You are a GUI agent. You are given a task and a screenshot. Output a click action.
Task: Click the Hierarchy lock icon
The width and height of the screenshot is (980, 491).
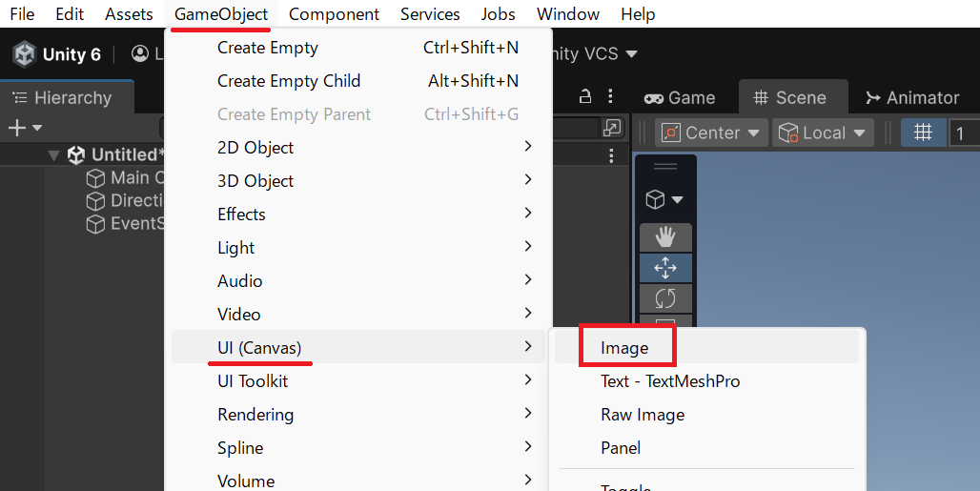(585, 97)
